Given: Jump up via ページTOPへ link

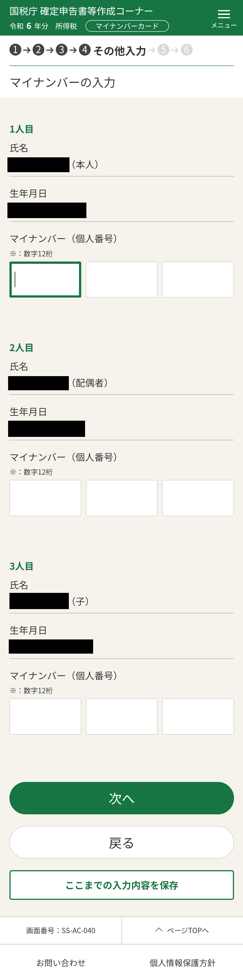Looking at the screenshot, I should 182,930.
